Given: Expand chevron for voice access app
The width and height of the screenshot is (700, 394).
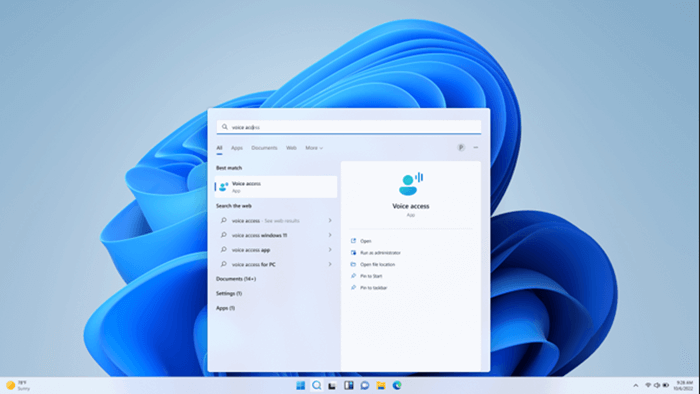Looking at the screenshot, I should (330, 250).
